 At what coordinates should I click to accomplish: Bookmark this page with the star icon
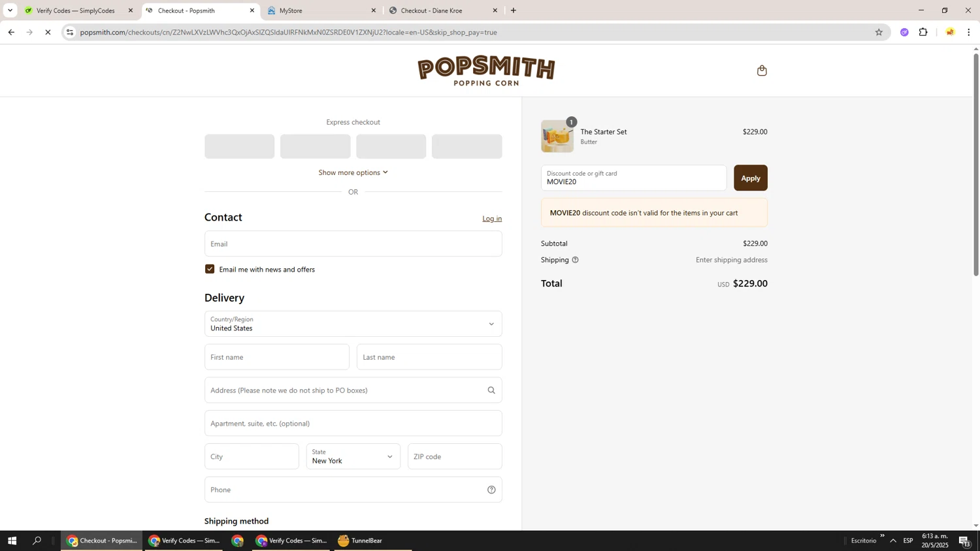879,32
